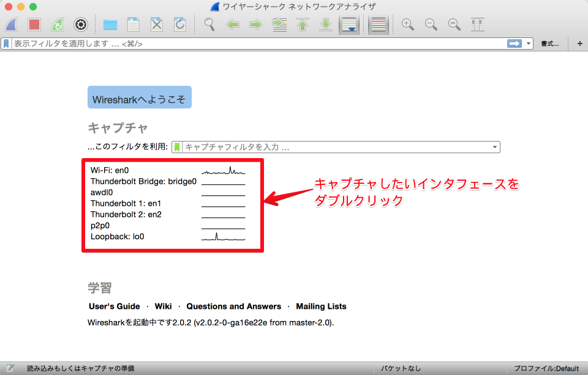Apply display filter with blue arrow
The width and height of the screenshot is (588, 375).
514,44
